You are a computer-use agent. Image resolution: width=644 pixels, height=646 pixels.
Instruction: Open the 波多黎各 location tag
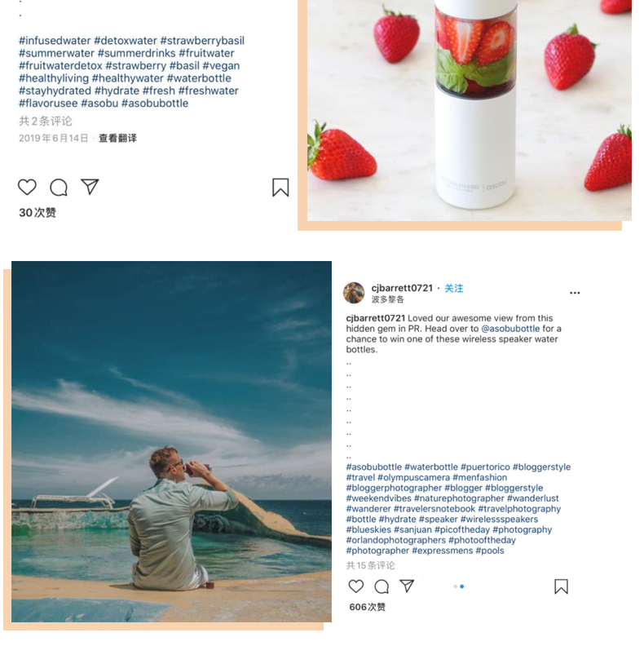click(387, 299)
